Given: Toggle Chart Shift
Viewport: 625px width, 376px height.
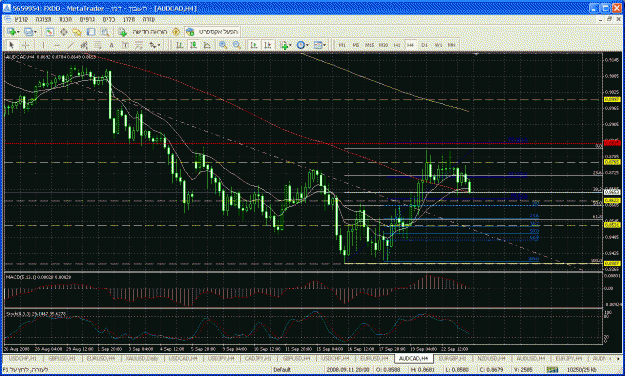Looking at the screenshot, I should [x=267, y=45].
